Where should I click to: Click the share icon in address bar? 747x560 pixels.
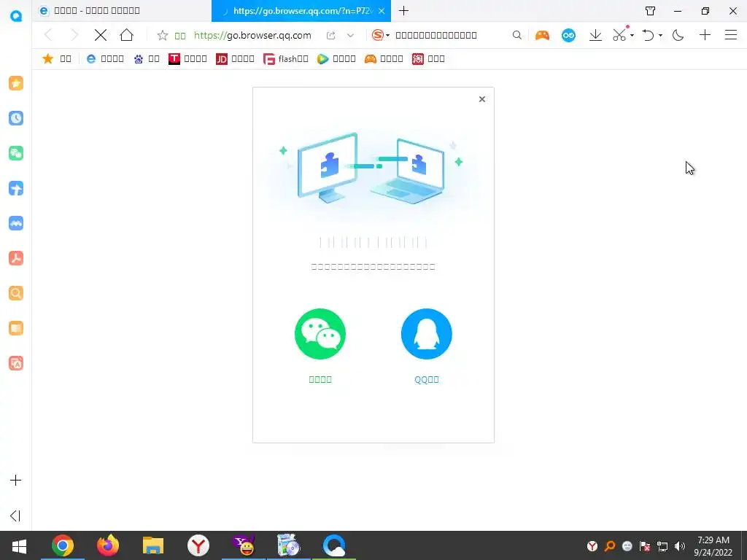point(330,35)
